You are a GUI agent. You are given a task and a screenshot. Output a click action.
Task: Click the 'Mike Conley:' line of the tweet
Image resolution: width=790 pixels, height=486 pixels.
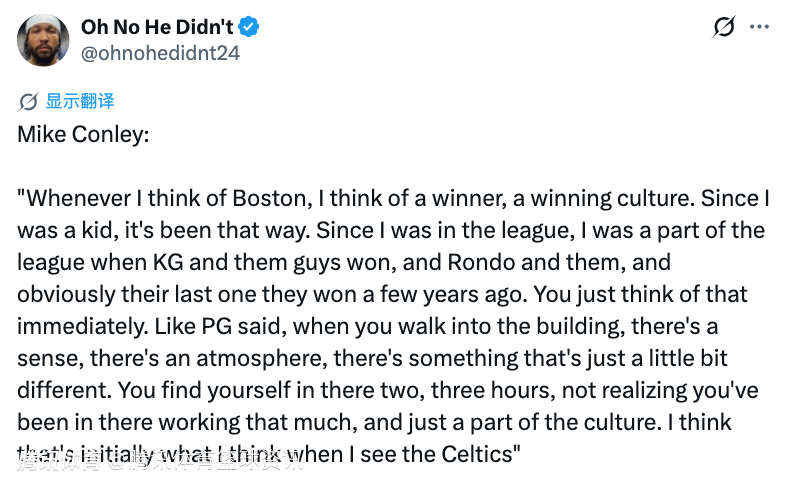point(83,134)
